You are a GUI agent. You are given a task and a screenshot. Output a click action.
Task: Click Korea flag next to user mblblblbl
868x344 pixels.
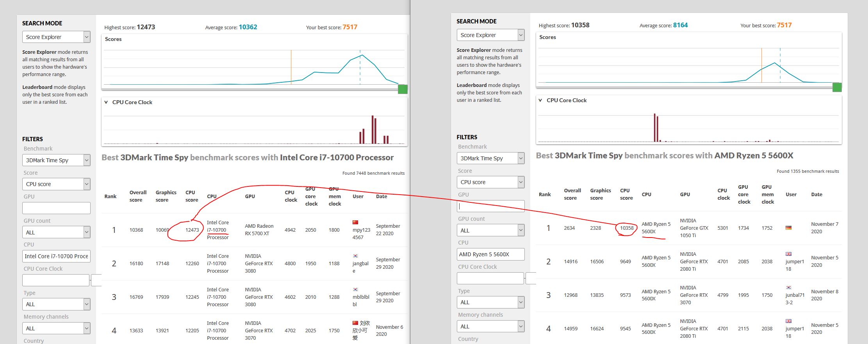(355, 289)
